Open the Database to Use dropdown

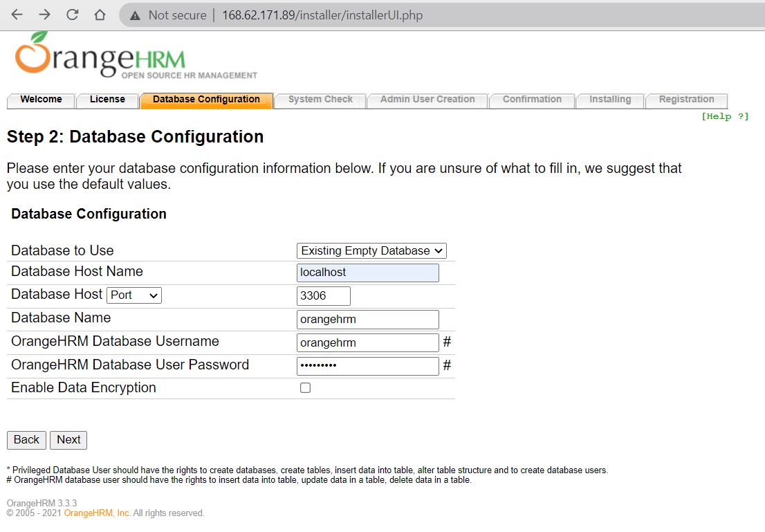(x=371, y=250)
